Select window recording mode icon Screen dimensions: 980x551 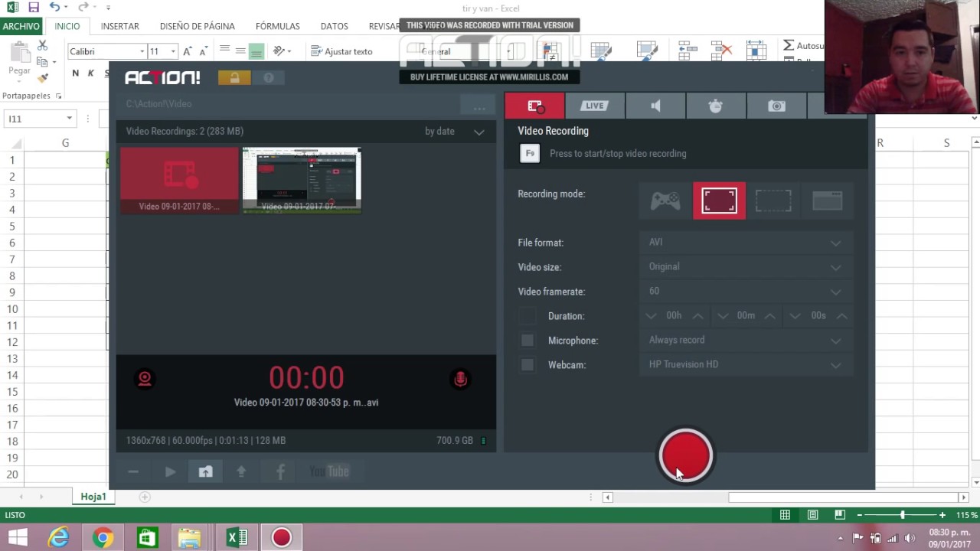coord(827,201)
